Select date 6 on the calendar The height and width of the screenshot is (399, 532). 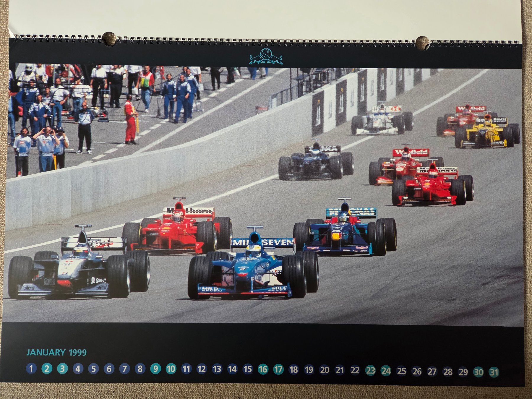[109, 369]
